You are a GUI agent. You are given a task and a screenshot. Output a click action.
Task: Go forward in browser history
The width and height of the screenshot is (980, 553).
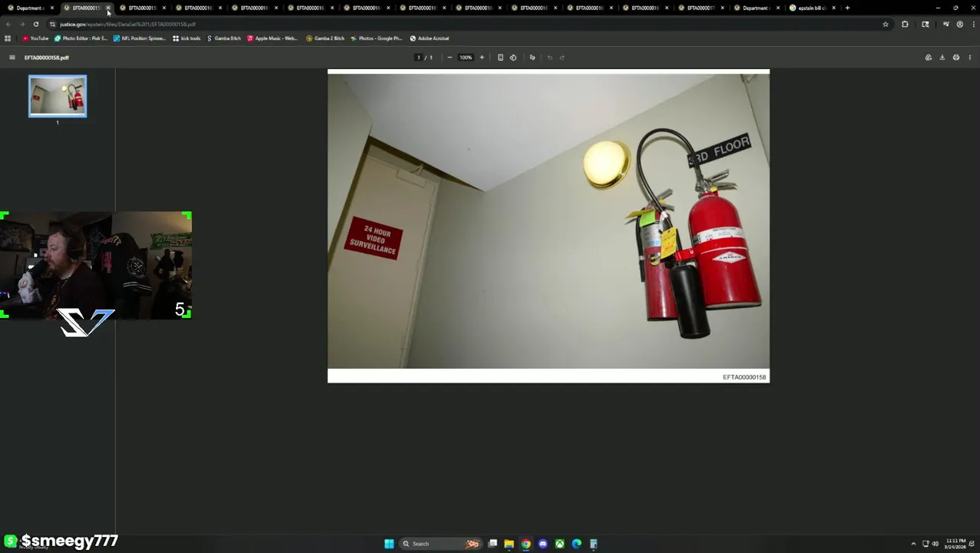click(22, 25)
